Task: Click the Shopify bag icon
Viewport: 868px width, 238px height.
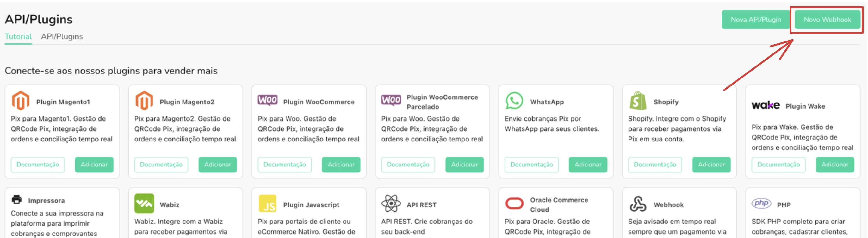Action: tap(637, 100)
